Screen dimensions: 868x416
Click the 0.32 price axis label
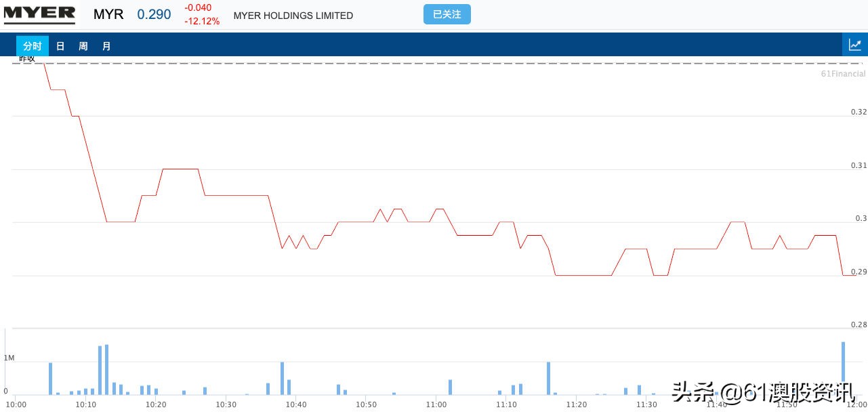coord(859,112)
